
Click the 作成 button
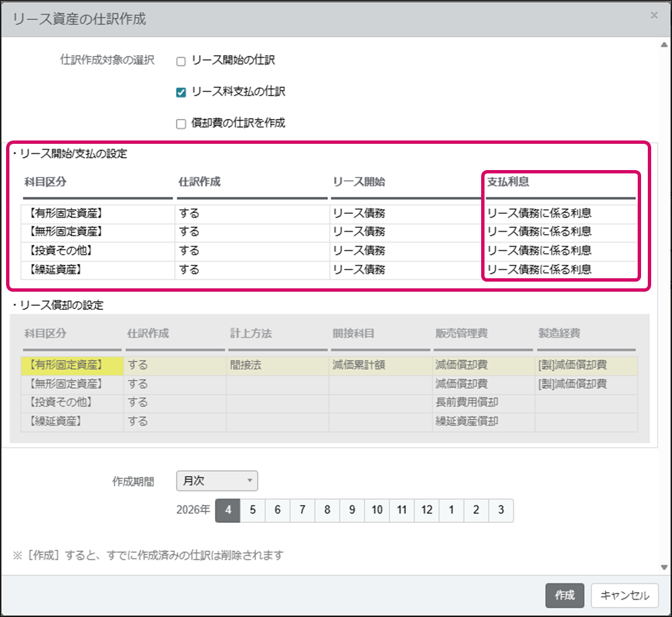point(564,595)
